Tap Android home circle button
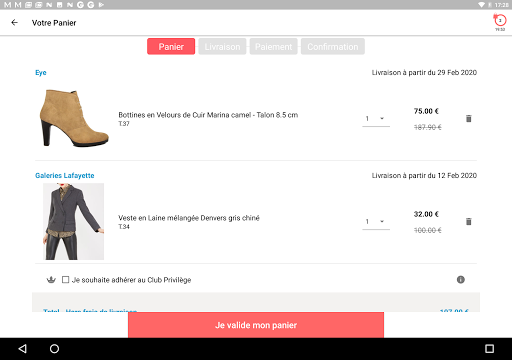This screenshot has width=512, height=360. (x=54, y=349)
